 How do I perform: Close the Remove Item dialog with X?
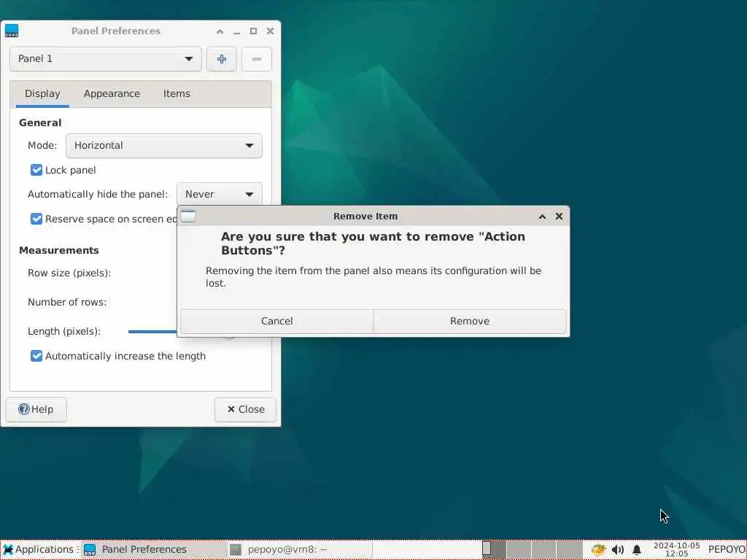pyautogui.click(x=559, y=217)
